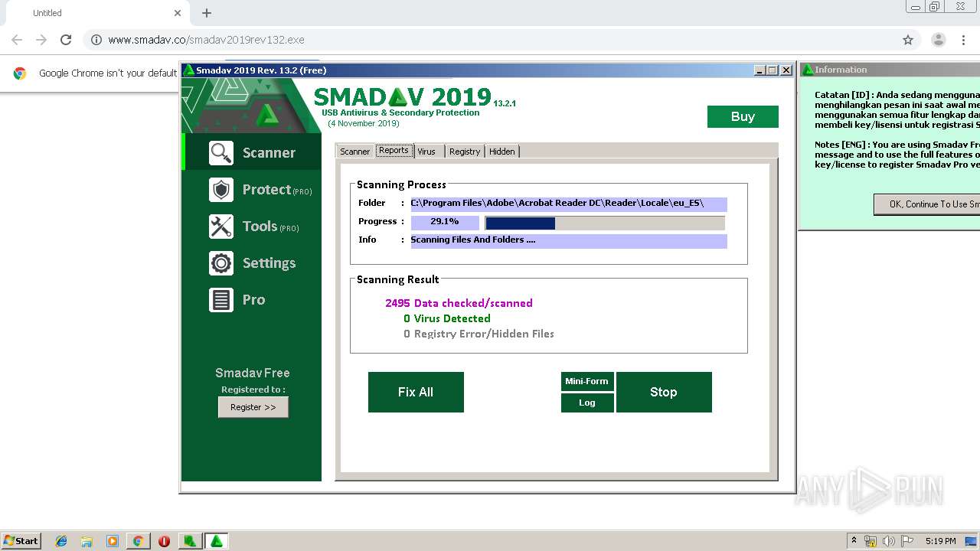Go back in Chrome
This screenshot has width=980, height=551.
pyautogui.click(x=17, y=40)
